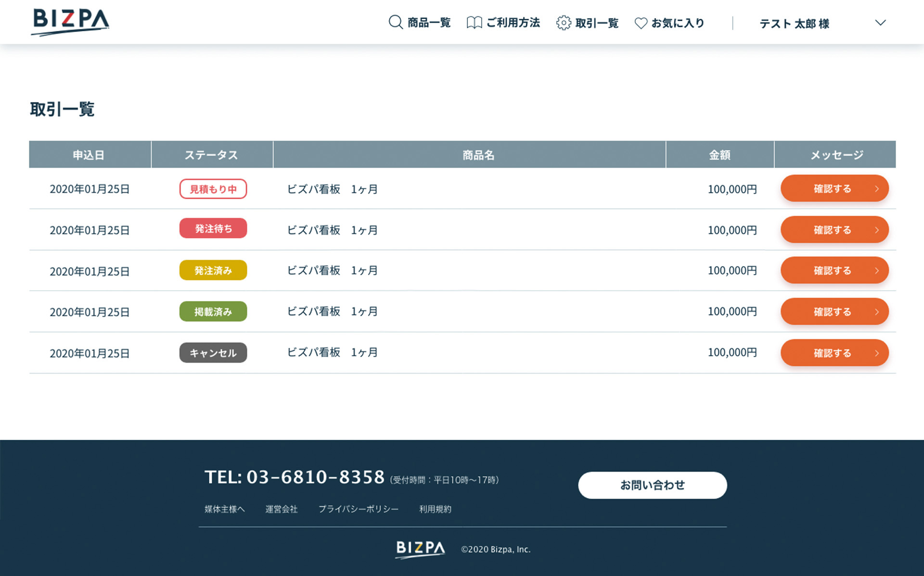
Task: Open the ご利用方法 navigation menu
Action: point(513,22)
